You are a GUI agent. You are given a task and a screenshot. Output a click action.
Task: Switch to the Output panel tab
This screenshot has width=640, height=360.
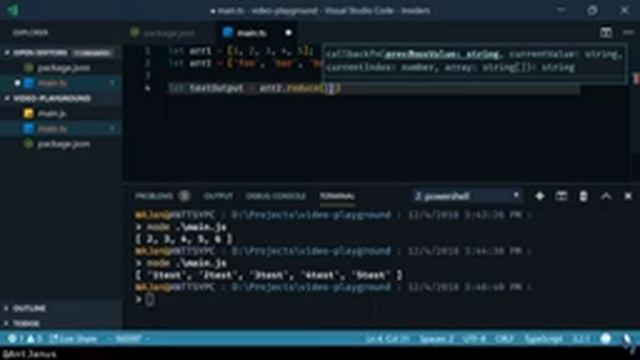tap(218, 196)
